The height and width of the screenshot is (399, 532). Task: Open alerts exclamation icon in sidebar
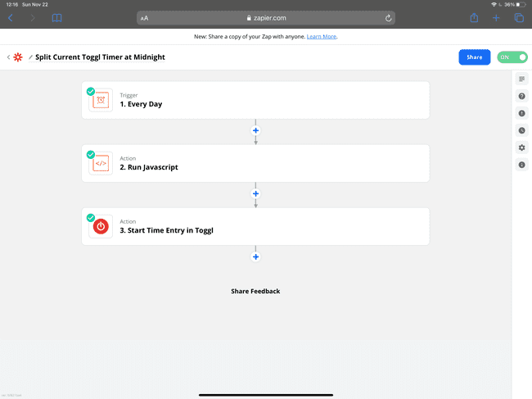(x=522, y=113)
